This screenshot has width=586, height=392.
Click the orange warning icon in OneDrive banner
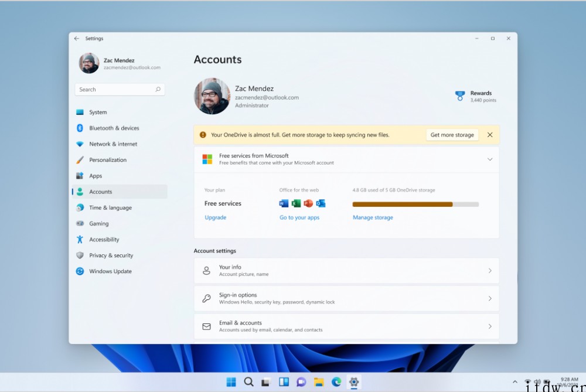[203, 135]
